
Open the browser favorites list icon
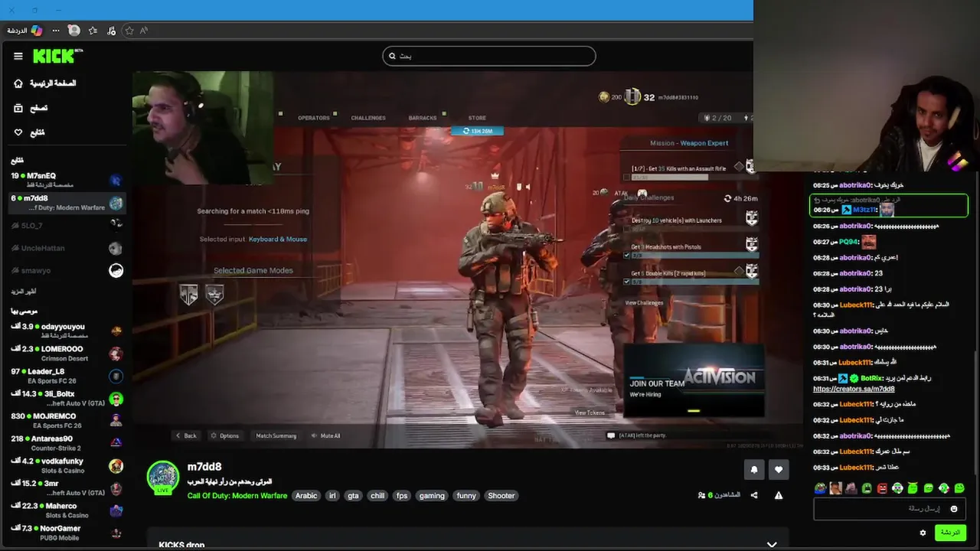[x=93, y=31]
